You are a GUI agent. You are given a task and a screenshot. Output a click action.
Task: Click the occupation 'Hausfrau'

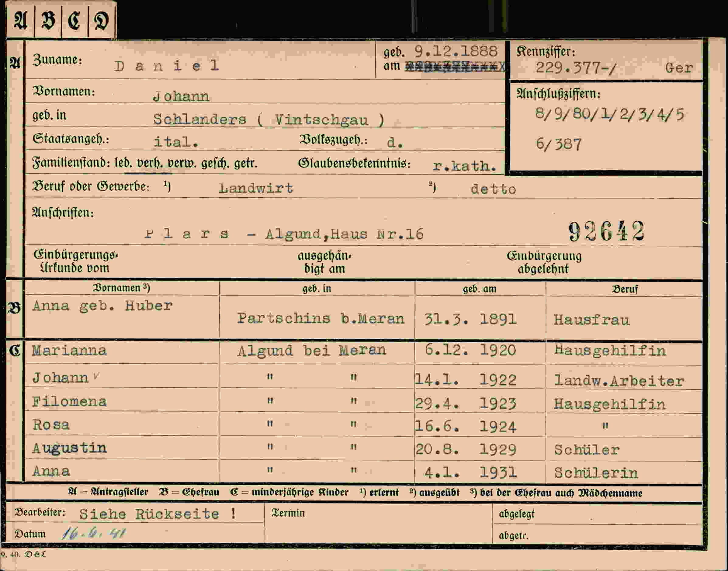click(x=591, y=320)
